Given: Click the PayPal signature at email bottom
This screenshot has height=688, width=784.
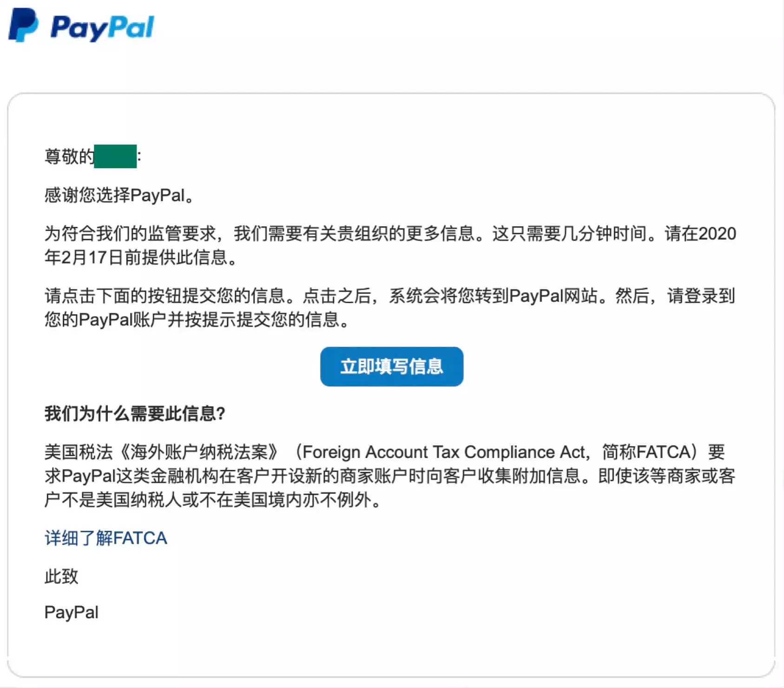Looking at the screenshot, I should (71, 612).
